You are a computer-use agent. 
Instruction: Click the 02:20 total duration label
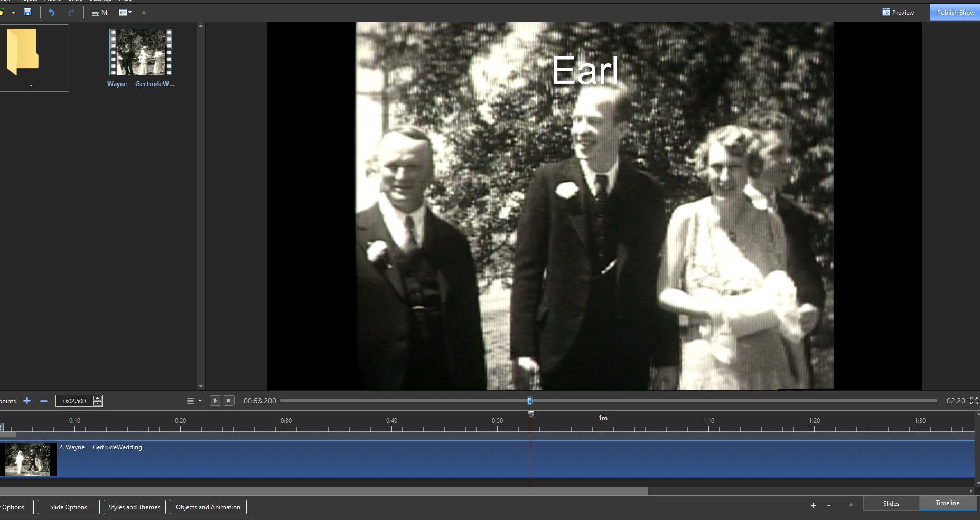(956, 401)
